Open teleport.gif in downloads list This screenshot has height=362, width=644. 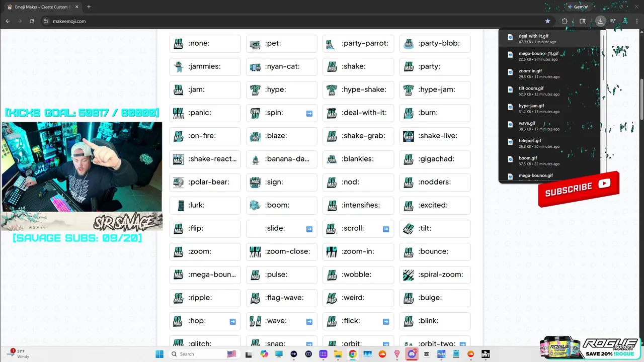[x=549, y=143]
